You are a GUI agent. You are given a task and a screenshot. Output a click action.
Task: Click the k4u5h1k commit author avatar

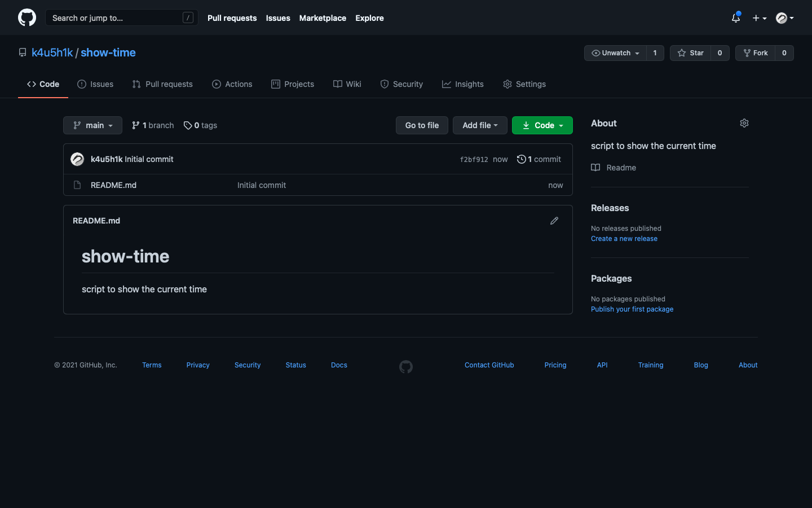click(x=77, y=159)
